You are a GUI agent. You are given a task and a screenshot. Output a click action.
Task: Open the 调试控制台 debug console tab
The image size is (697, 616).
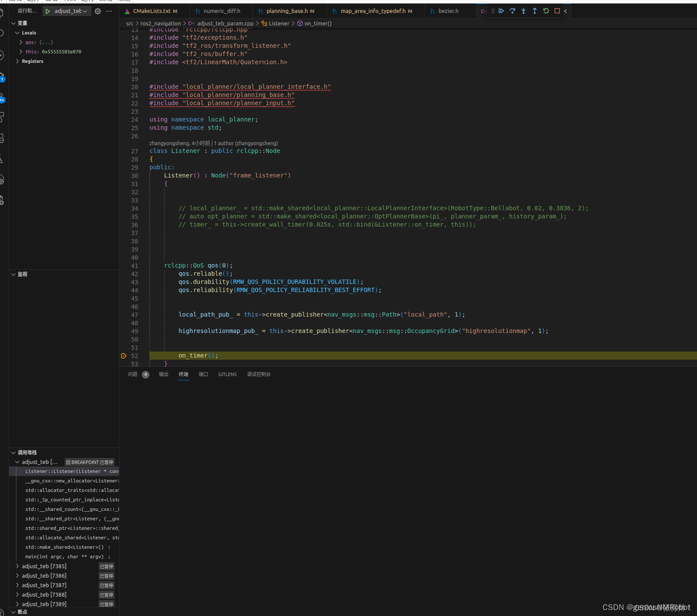pyautogui.click(x=259, y=374)
